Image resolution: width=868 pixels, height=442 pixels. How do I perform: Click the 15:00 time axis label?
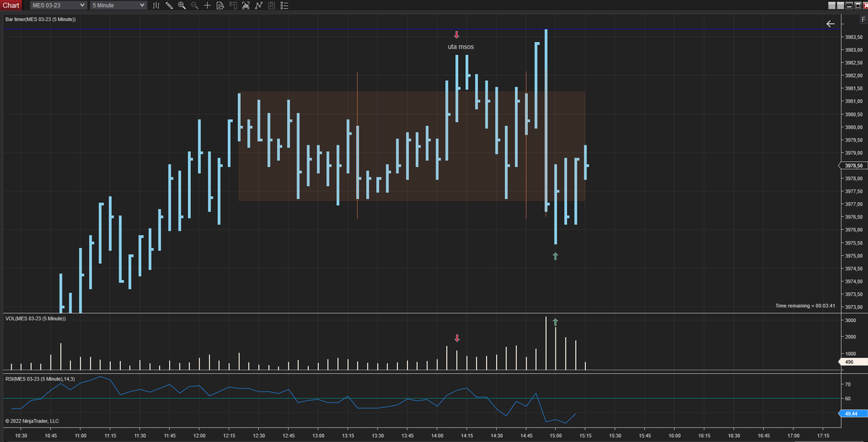(x=556, y=436)
